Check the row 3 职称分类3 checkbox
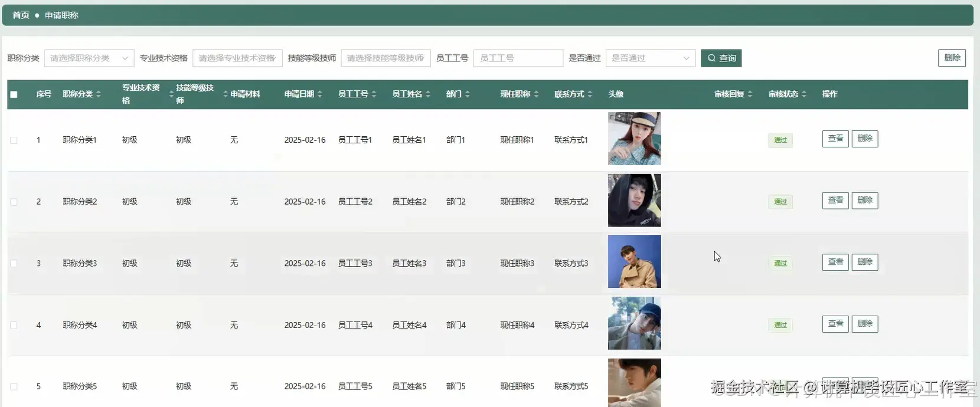 pos(14,264)
